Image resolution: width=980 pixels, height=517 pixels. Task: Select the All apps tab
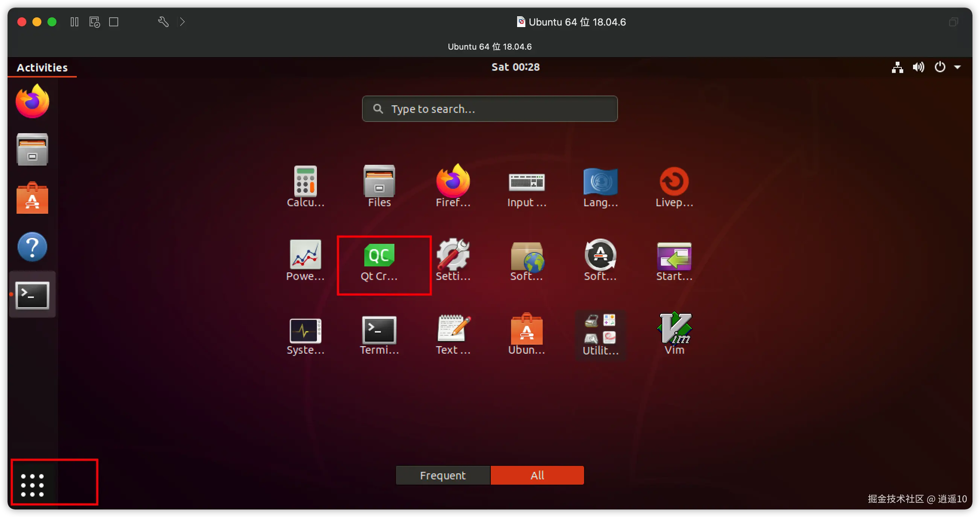[537, 475]
